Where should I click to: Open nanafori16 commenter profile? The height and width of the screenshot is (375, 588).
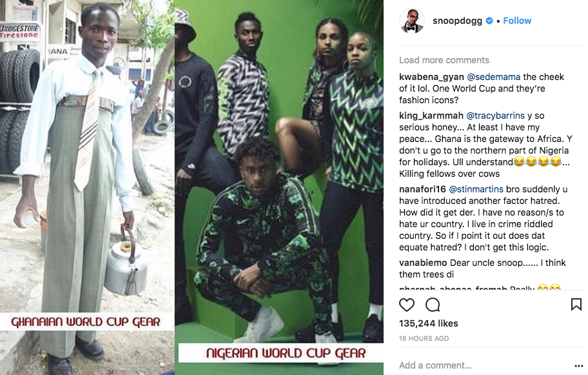[x=422, y=189]
